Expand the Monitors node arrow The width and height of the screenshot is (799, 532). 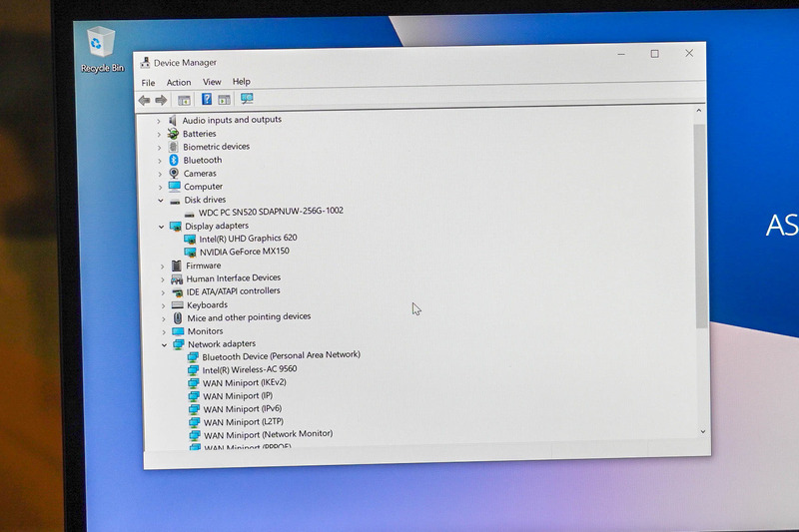pos(164,332)
